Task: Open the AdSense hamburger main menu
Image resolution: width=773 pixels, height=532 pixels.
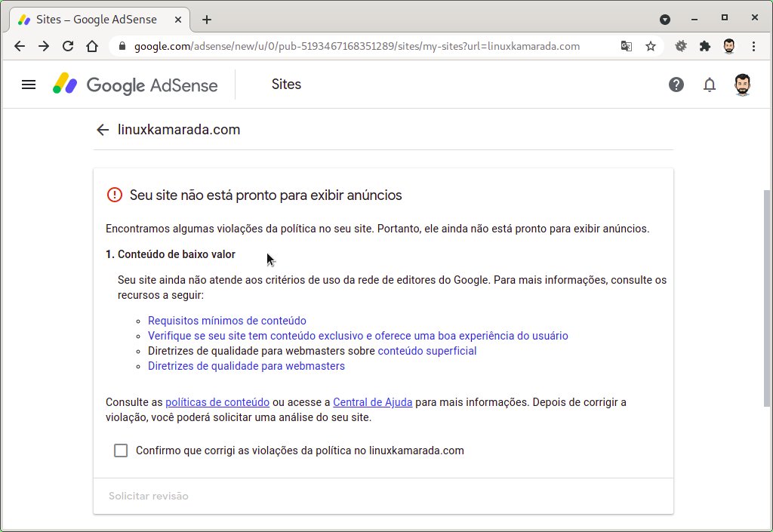Action: point(29,85)
